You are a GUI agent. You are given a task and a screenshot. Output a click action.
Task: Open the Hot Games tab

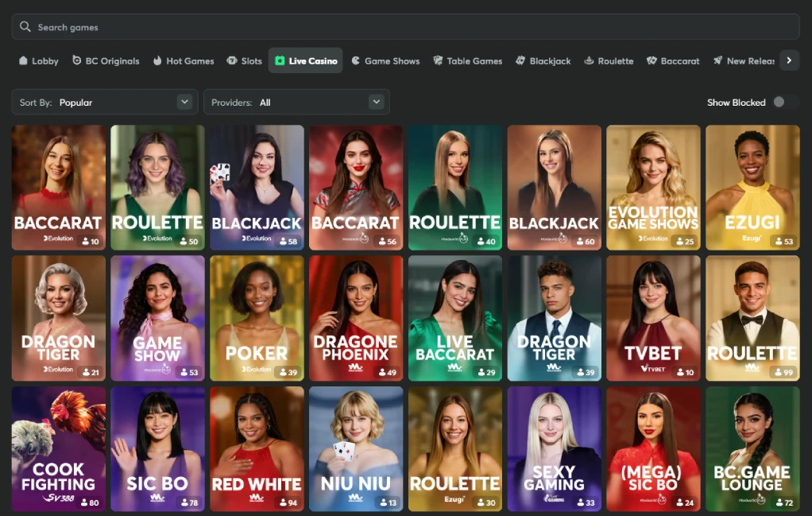pyautogui.click(x=184, y=60)
